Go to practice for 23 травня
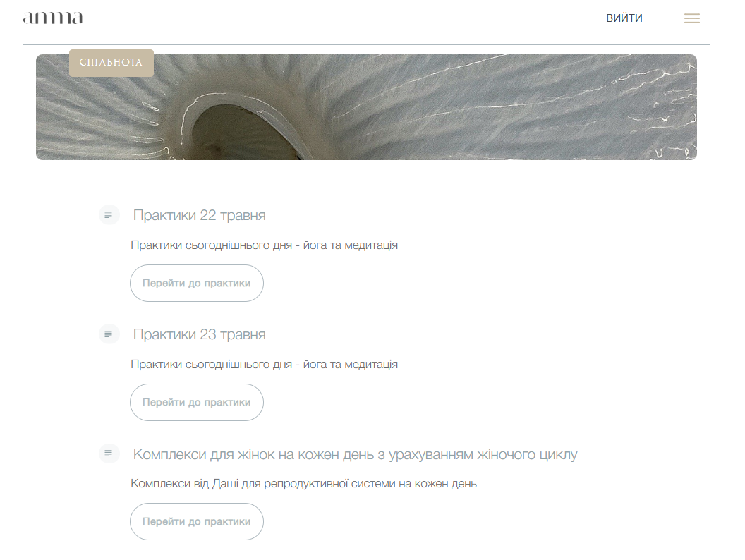The width and height of the screenshot is (745, 560). (x=197, y=402)
